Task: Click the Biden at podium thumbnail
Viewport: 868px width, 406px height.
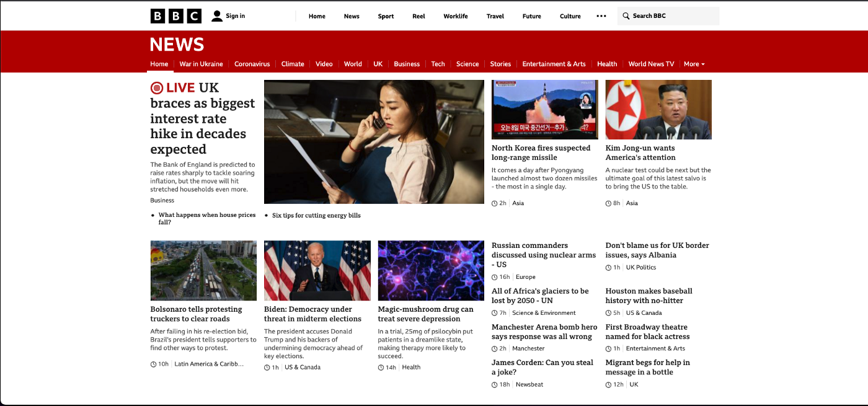Action: (x=317, y=271)
